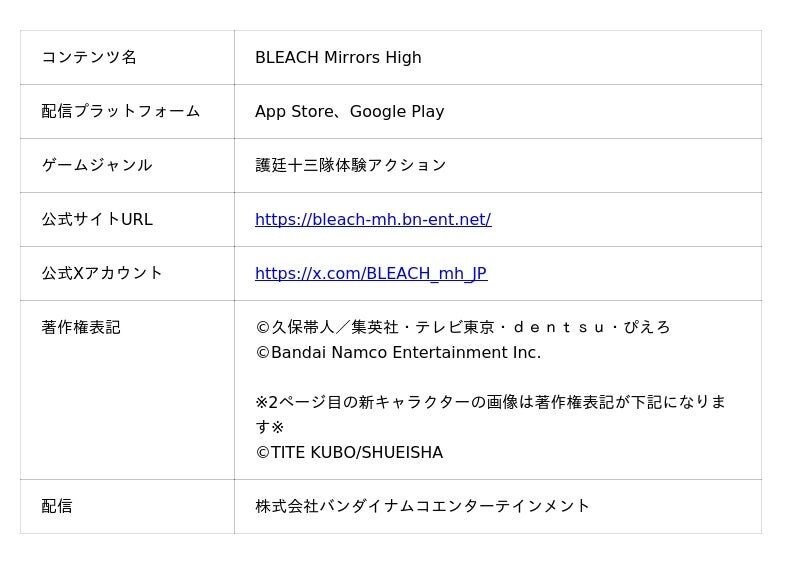Click the 配信プラットフォーム row label
The image size is (800, 564).
pyautogui.click(x=120, y=111)
